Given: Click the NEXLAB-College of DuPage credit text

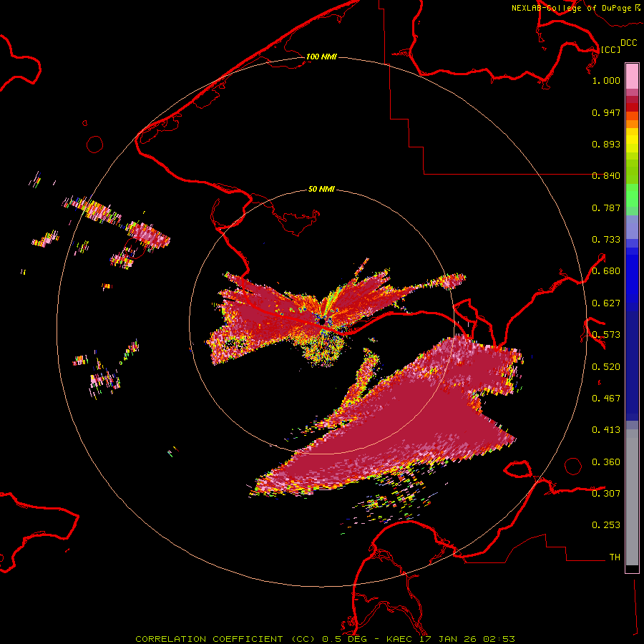Looking at the screenshot, I should [x=576, y=8].
